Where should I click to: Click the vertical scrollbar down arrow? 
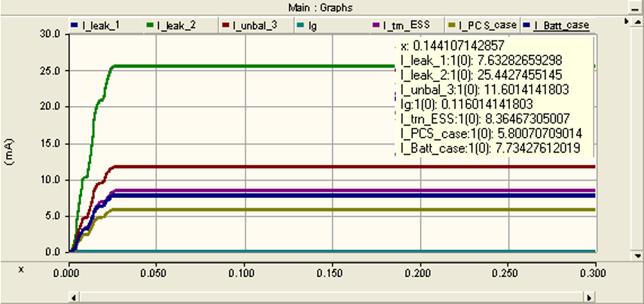coord(637,255)
